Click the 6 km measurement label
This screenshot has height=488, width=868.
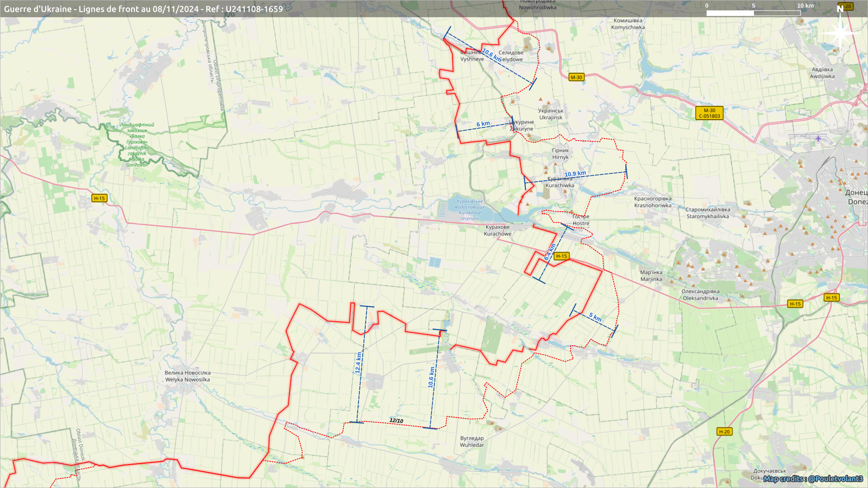pyautogui.click(x=483, y=124)
